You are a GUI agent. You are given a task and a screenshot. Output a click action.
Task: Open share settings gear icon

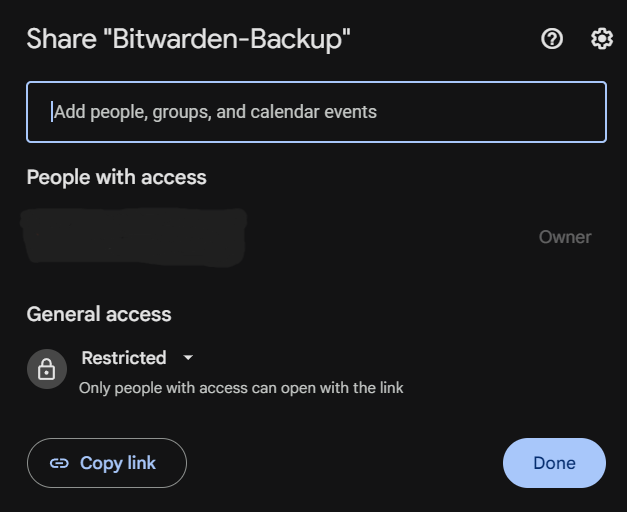602,39
